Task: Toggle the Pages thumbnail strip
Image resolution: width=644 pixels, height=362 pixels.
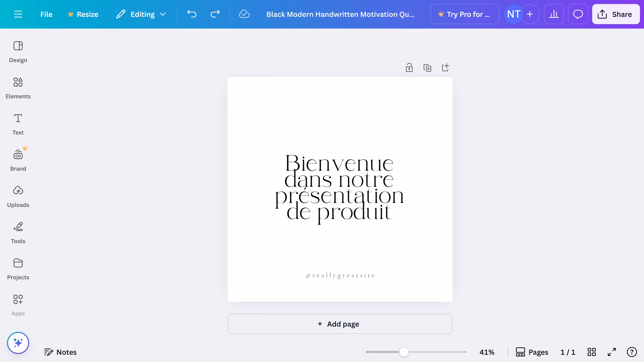Action: [x=532, y=352]
